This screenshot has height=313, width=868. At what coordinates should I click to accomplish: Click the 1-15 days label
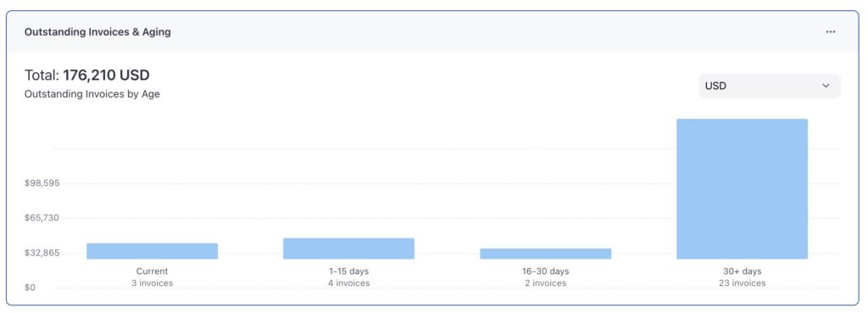click(x=348, y=271)
